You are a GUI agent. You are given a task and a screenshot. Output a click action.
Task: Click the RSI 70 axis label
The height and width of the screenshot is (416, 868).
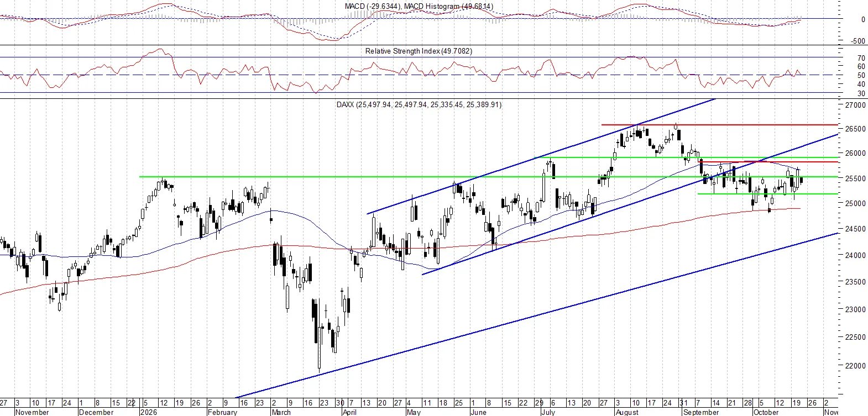(x=861, y=59)
